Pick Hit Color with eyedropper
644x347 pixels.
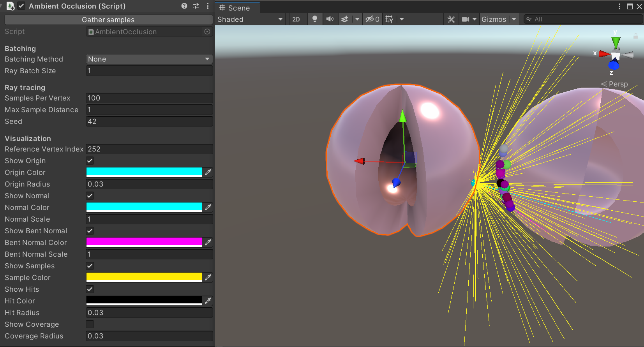208,301
